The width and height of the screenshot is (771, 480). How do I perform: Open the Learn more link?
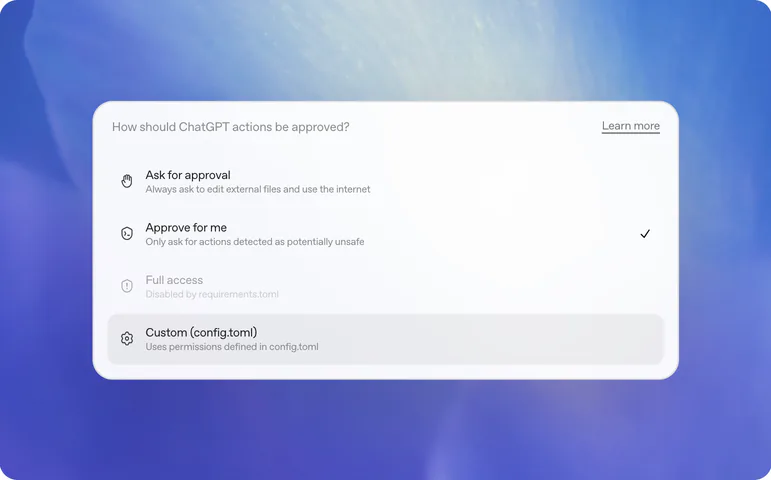[x=630, y=126]
